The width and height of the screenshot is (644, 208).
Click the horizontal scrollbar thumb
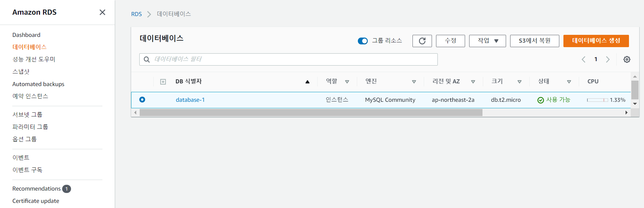311,113
